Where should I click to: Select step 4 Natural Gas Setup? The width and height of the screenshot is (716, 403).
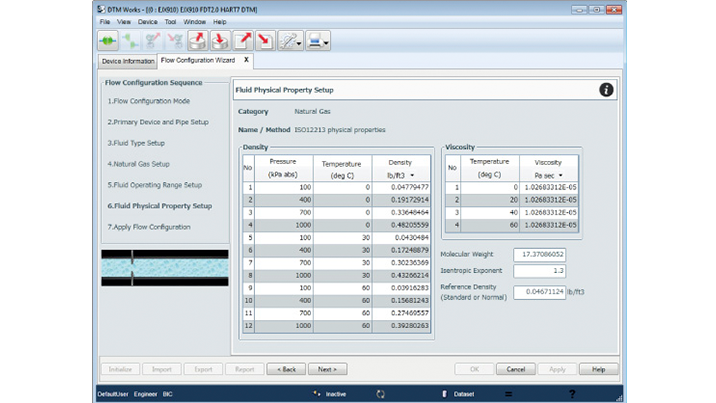point(140,164)
